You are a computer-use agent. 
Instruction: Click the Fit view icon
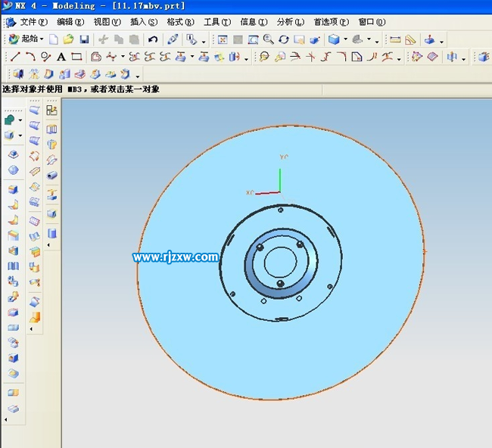[x=223, y=39]
